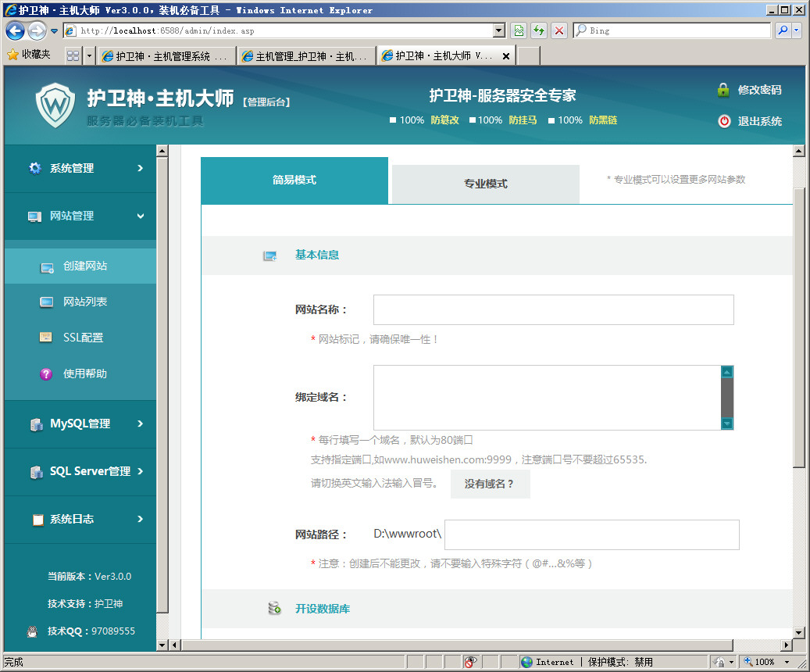Click the search magnifier button
Screen dimensions: 810x672
[783, 31]
